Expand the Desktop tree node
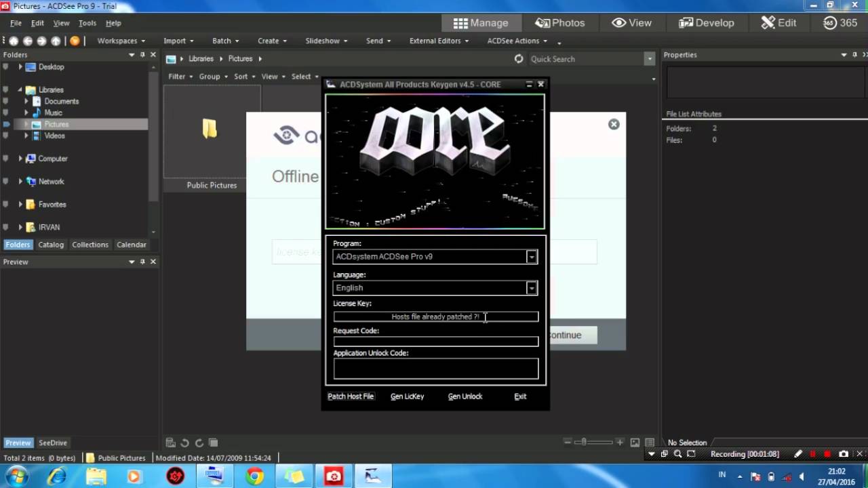Screen dimensions: 868x488 [20, 67]
